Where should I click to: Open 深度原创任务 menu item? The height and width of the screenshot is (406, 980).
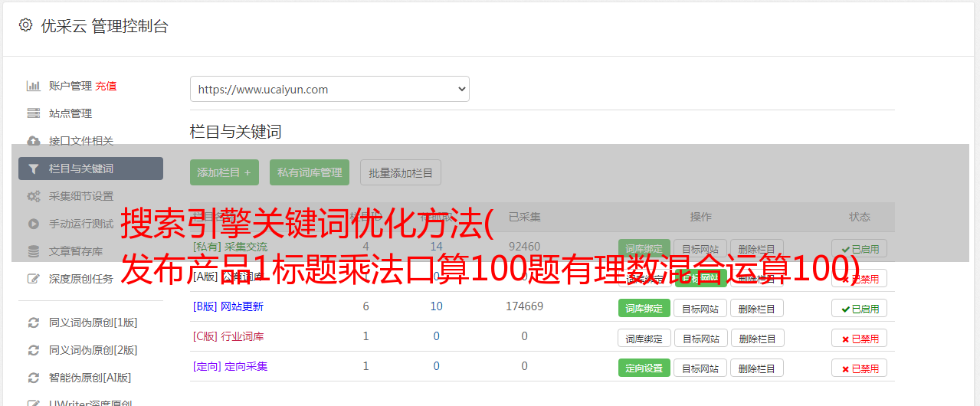pos(81,279)
